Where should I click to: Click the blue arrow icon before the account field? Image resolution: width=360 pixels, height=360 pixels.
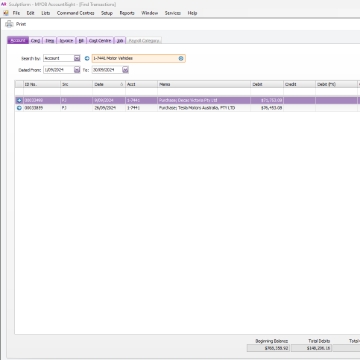(87, 58)
